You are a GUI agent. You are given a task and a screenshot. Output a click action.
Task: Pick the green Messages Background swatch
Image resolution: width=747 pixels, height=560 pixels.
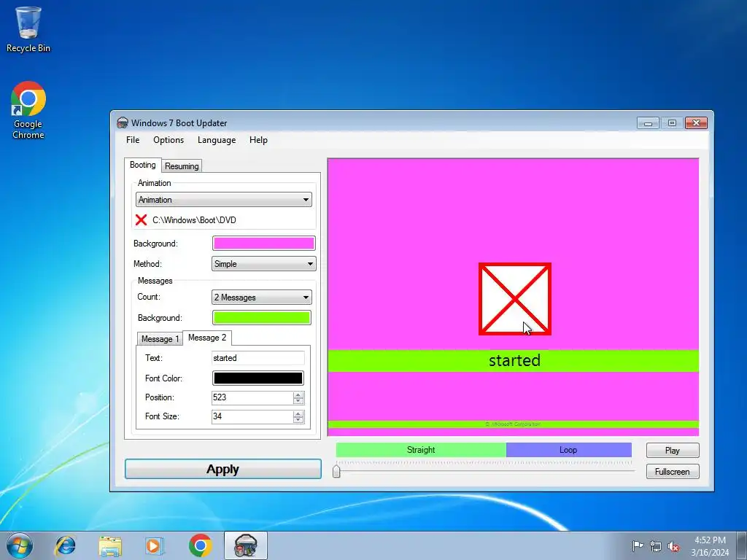262,318
